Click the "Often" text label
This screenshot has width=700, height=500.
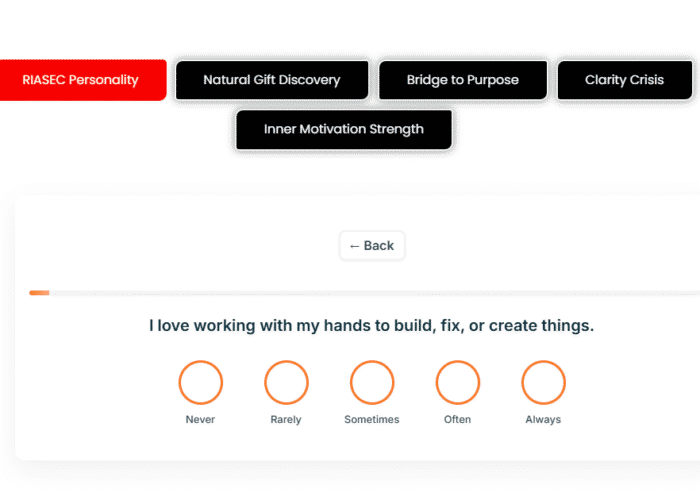(x=458, y=420)
